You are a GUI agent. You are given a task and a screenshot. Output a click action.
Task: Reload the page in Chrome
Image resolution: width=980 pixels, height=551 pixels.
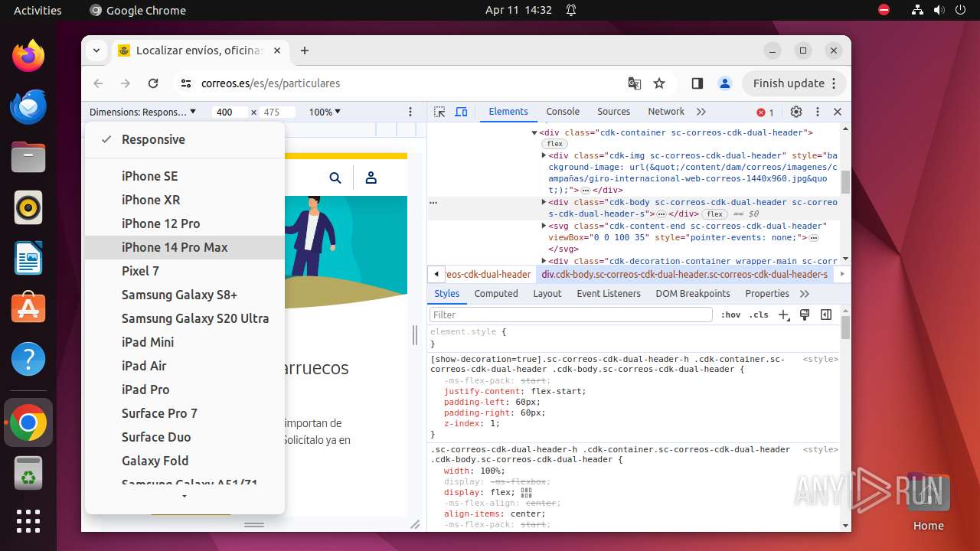click(153, 83)
